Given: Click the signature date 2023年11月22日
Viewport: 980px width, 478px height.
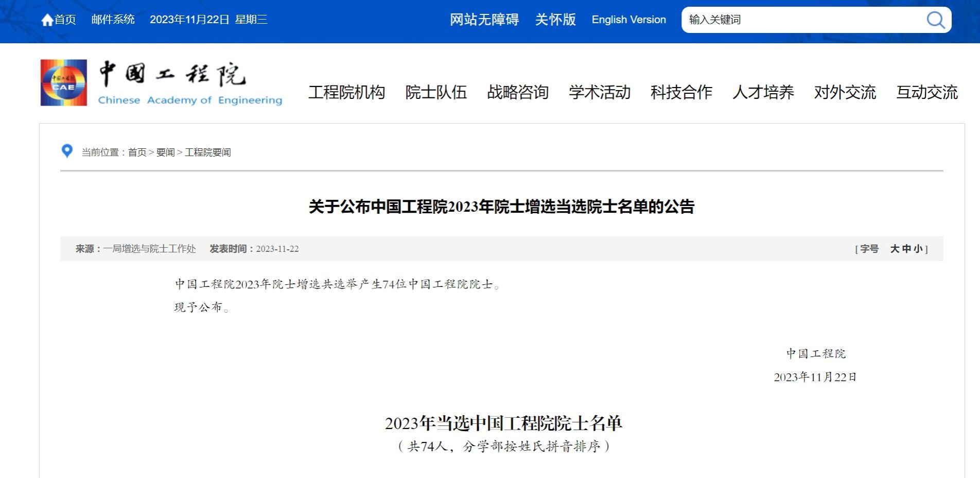Looking at the screenshot, I should (815, 377).
